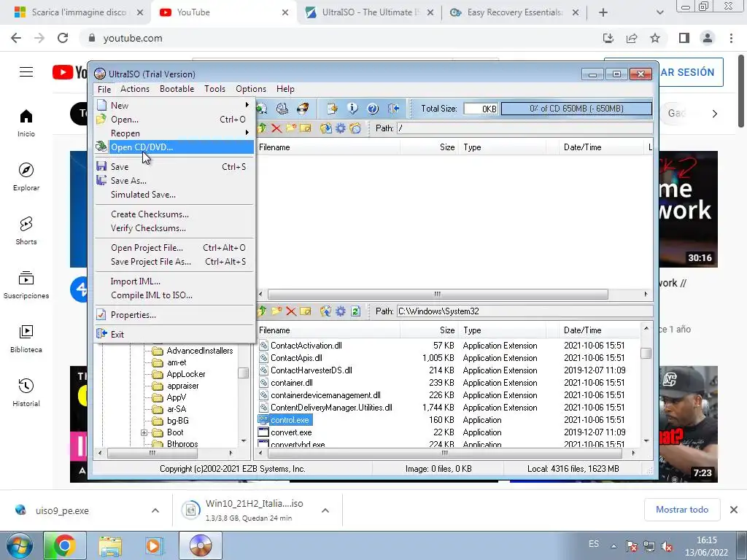Click the Refresh icon in the local pane toolbar

pyautogui.click(x=355, y=311)
